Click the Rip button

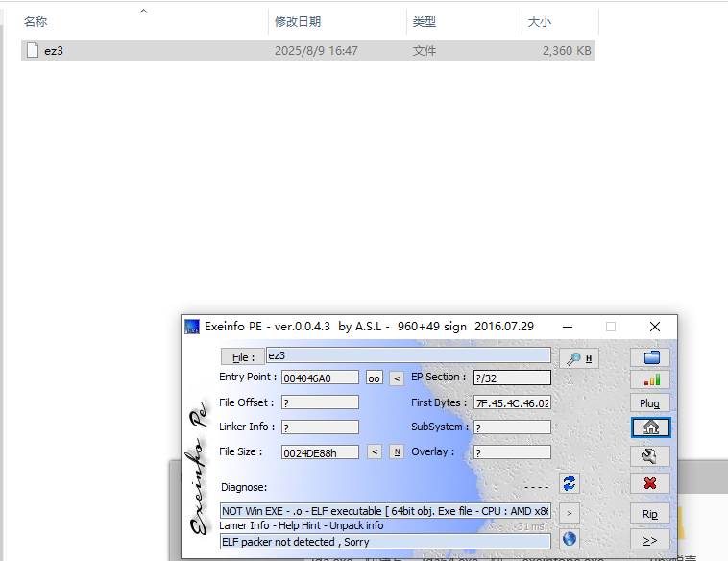(650, 514)
